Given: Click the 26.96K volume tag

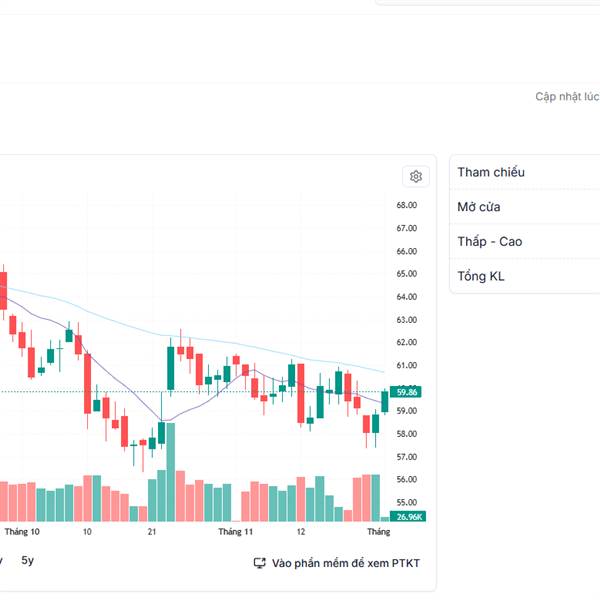Looking at the screenshot, I should coord(409,517).
